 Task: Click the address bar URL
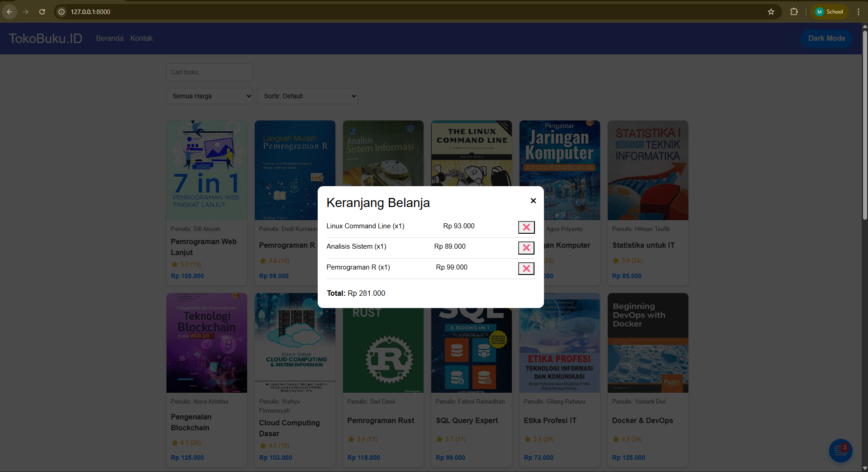point(91,12)
